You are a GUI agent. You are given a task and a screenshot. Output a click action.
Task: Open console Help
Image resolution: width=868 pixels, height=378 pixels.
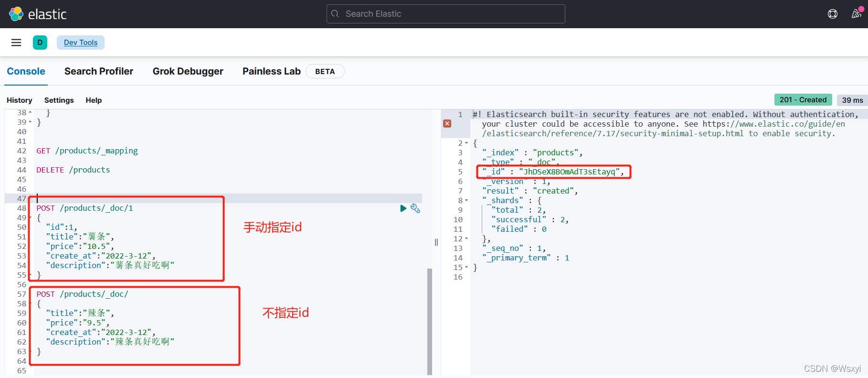pos(94,100)
